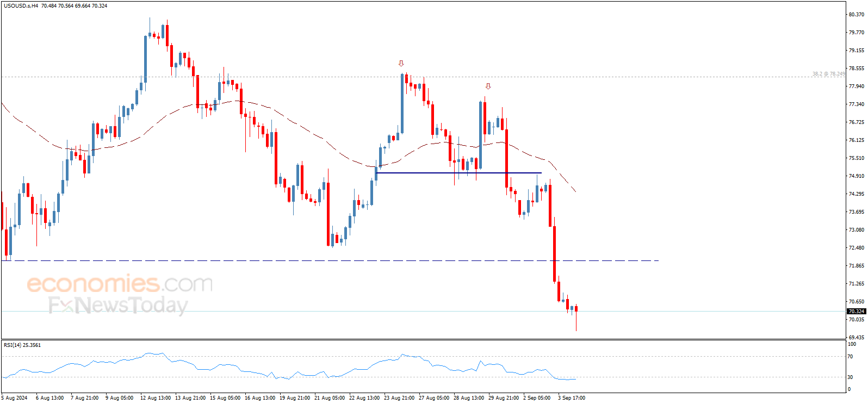Click the 72.480 price axis label
Image resolution: width=868 pixels, height=404 pixels.
click(x=857, y=248)
